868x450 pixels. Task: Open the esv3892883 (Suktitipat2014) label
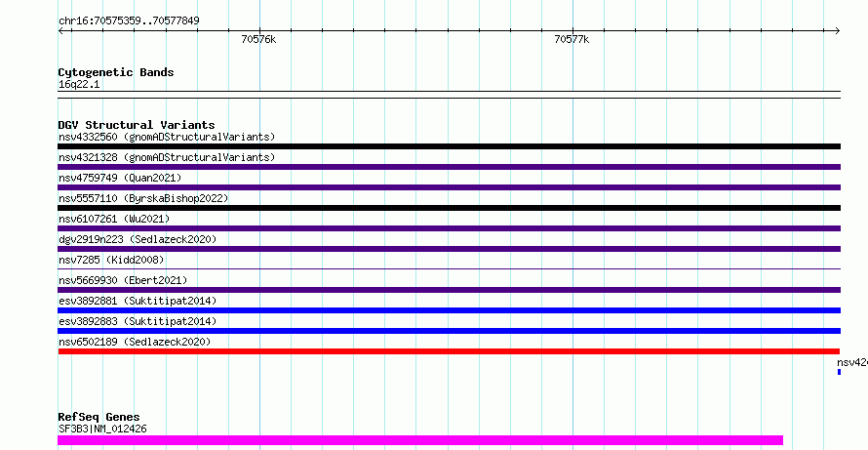pyautogui.click(x=138, y=321)
